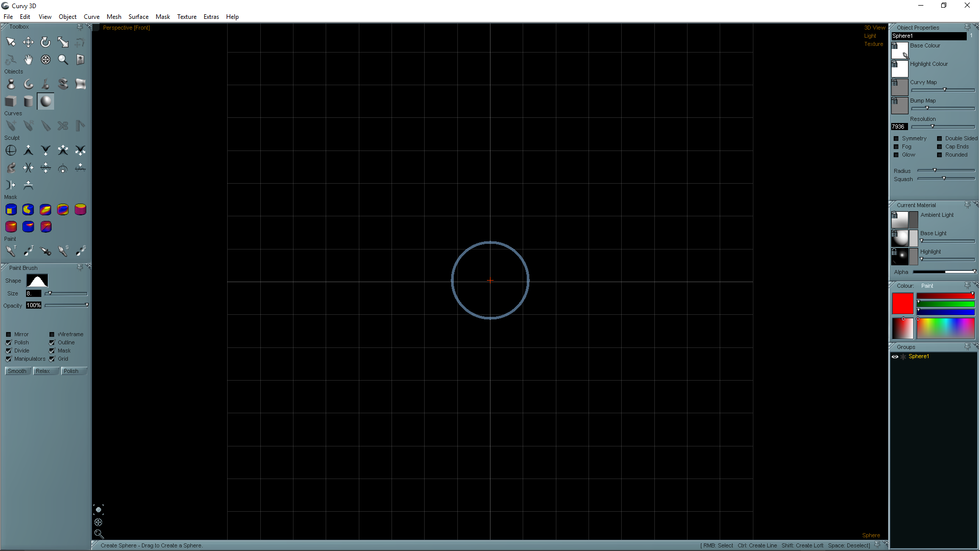Pin the Toolbox panel
Screen dimensions: 980x551
(80, 27)
